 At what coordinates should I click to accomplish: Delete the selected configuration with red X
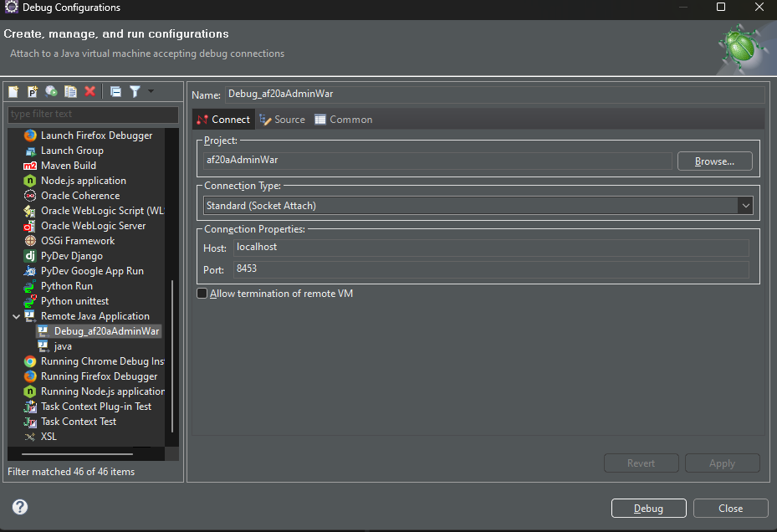pyautogui.click(x=89, y=91)
